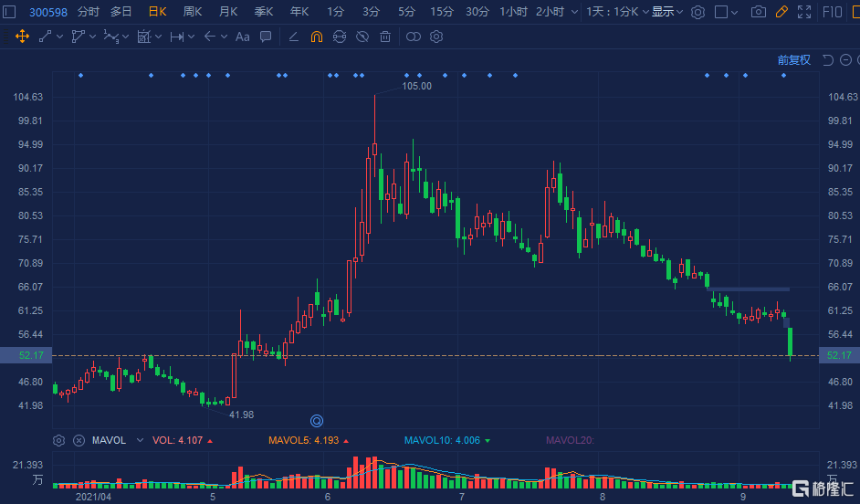The width and height of the screenshot is (860, 504).
Task: Toggle the magnet snap mode
Action: pyautogui.click(x=317, y=37)
